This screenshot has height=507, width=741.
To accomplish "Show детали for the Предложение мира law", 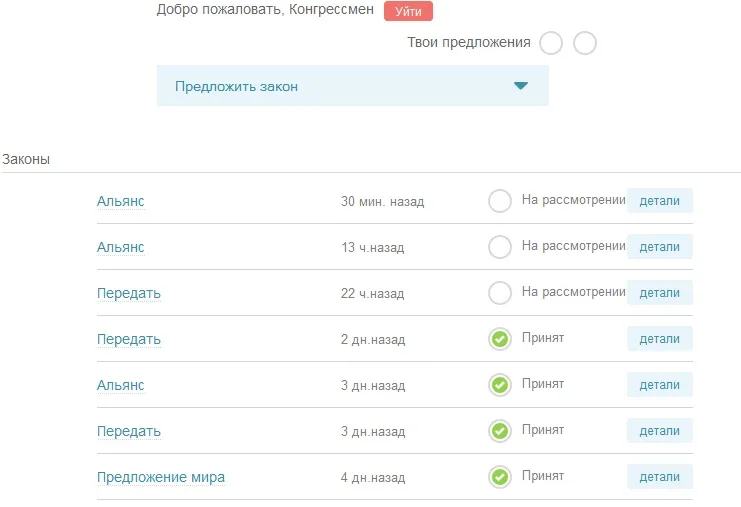I will tap(659, 477).
